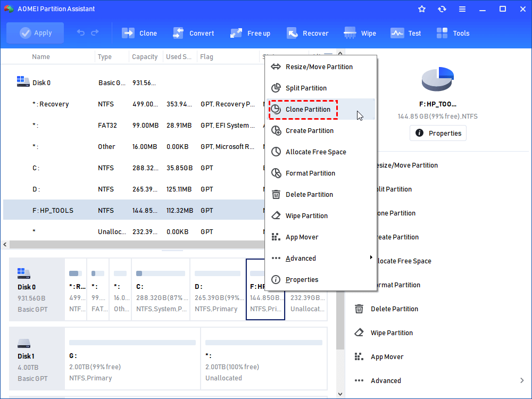Select the C: partition block in disk map

161,289
